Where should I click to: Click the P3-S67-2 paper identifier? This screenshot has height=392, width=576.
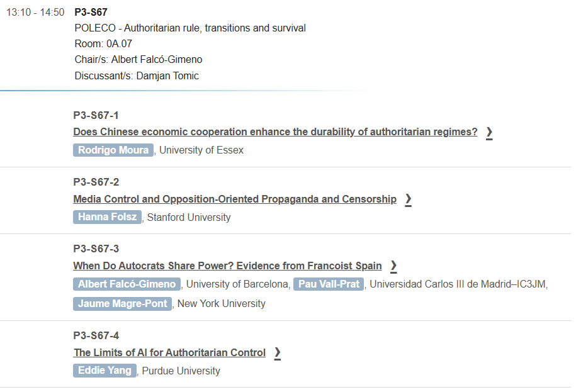[96, 182]
